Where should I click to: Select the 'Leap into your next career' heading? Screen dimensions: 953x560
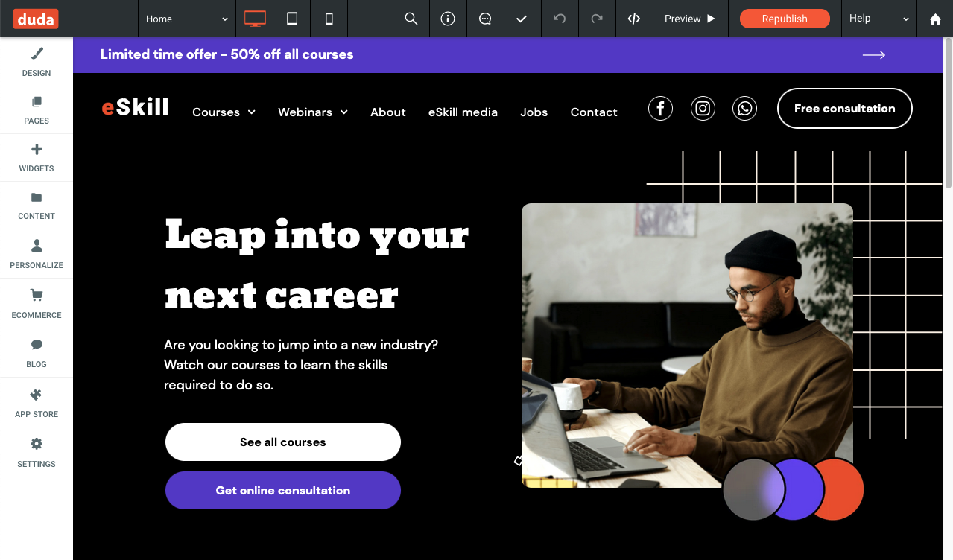click(x=317, y=264)
